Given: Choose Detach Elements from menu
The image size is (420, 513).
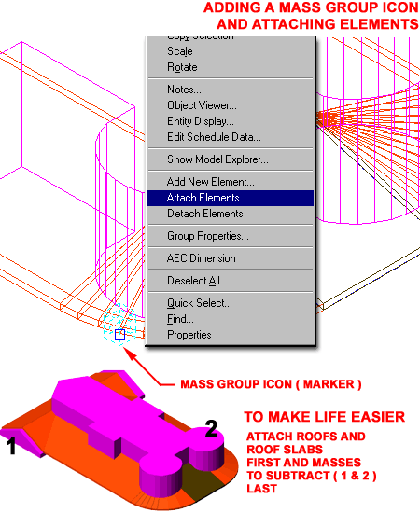Looking at the screenshot, I should 231,214.
